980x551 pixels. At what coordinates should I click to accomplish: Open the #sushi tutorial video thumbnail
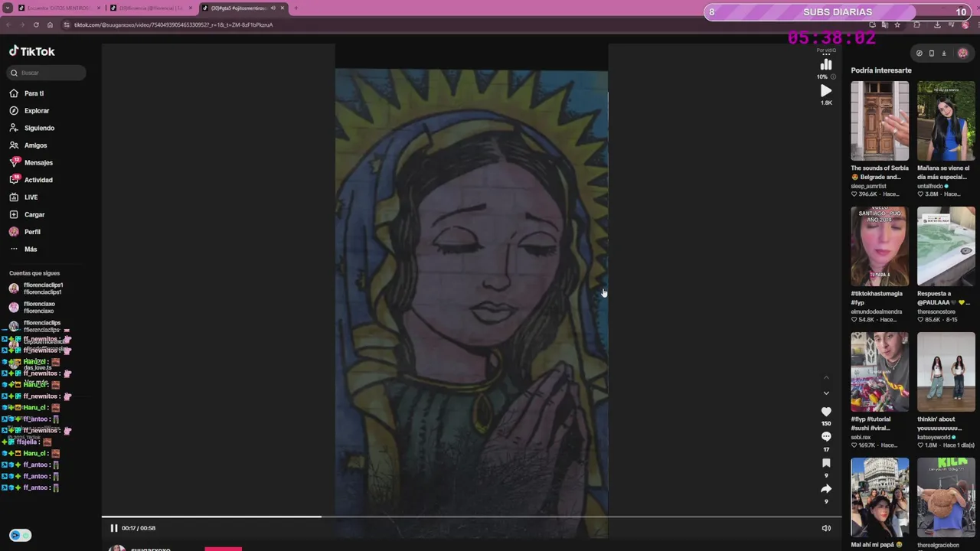[x=880, y=372]
